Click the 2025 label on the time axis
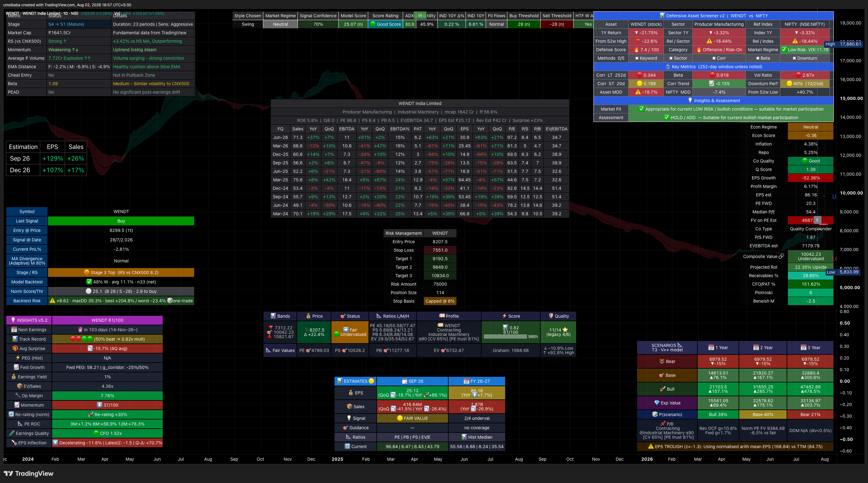This screenshot has width=868, height=483. click(x=337, y=459)
